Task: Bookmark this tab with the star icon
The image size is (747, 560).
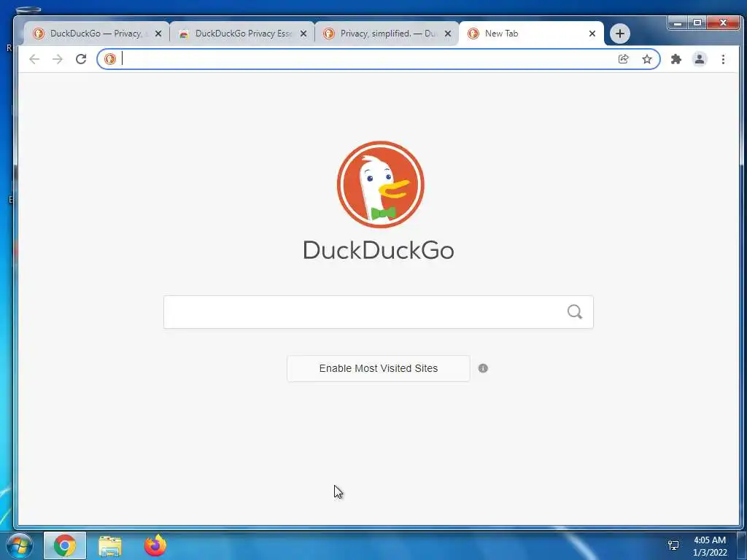Action: click(x=646, y=59)
